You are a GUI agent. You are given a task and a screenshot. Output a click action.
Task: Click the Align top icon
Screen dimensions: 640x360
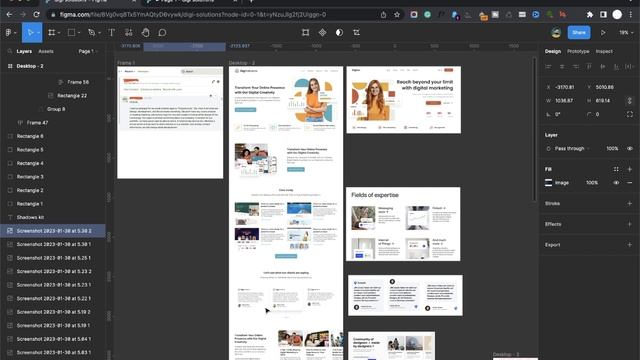click(x=589, y=66)
